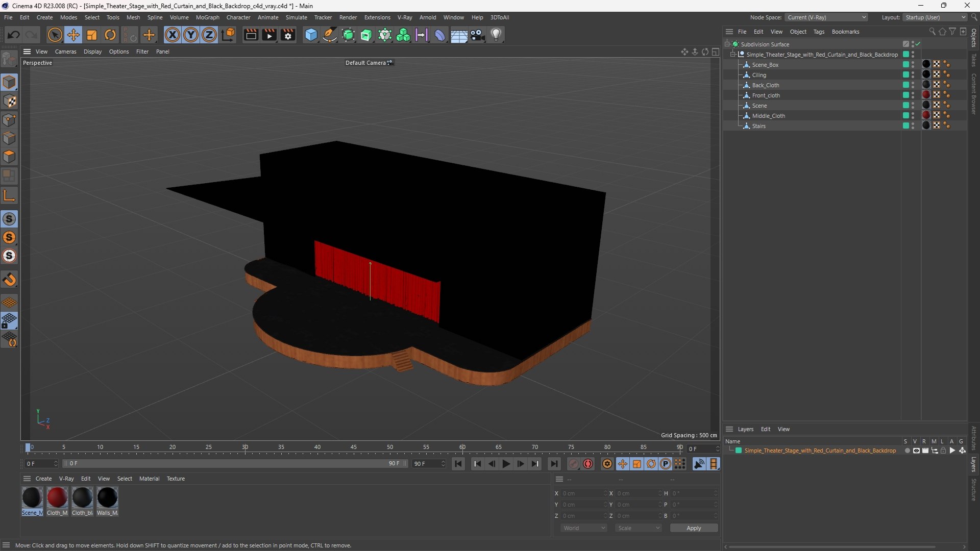
Task: Select the Rotate tool
Action: pos(110,35)
